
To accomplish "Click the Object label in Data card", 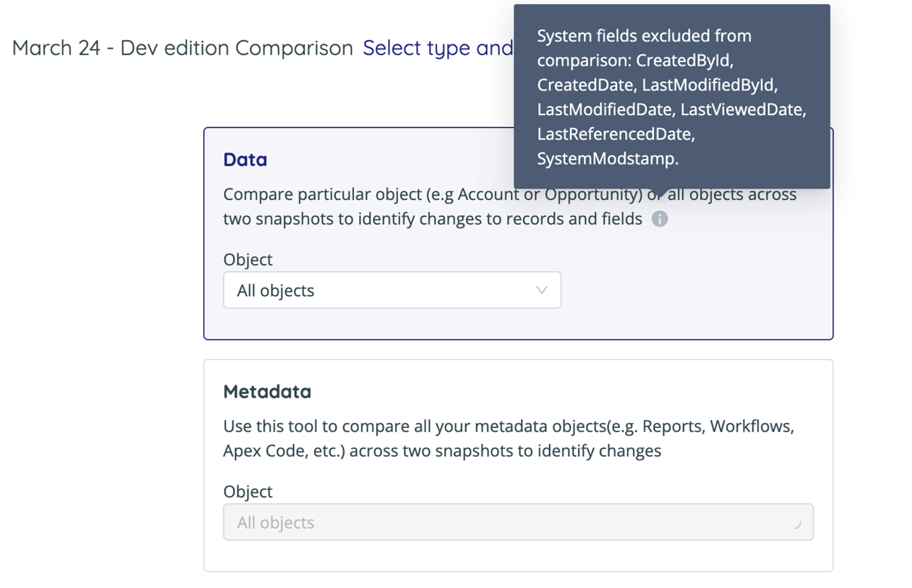I will (x=247, y=260).
